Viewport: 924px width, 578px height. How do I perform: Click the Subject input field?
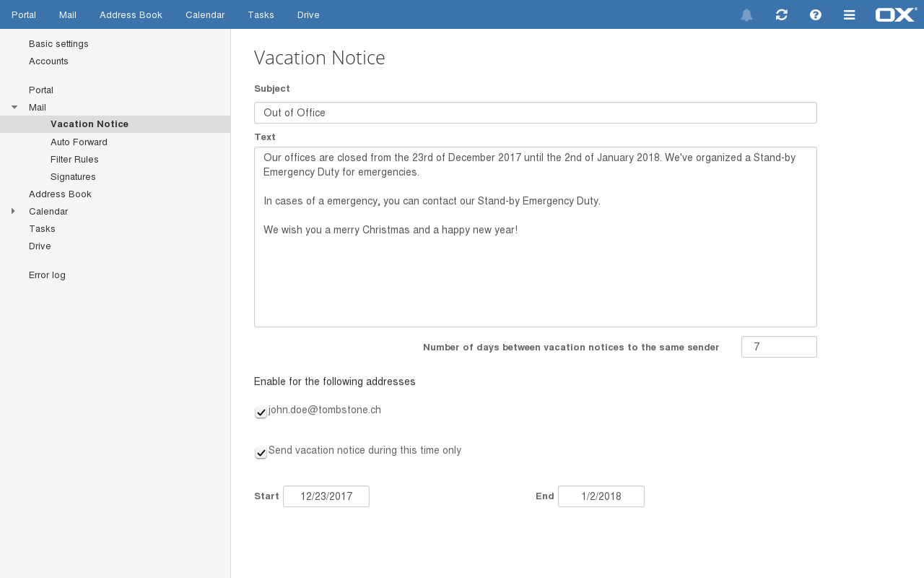pyautogui.click(x=535, y=113)
